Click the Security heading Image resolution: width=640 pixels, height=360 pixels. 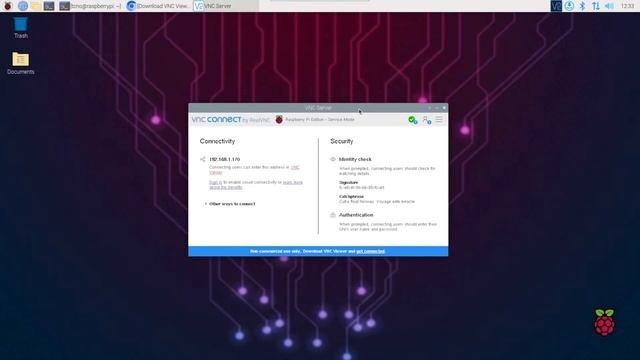tap(342, 141)
